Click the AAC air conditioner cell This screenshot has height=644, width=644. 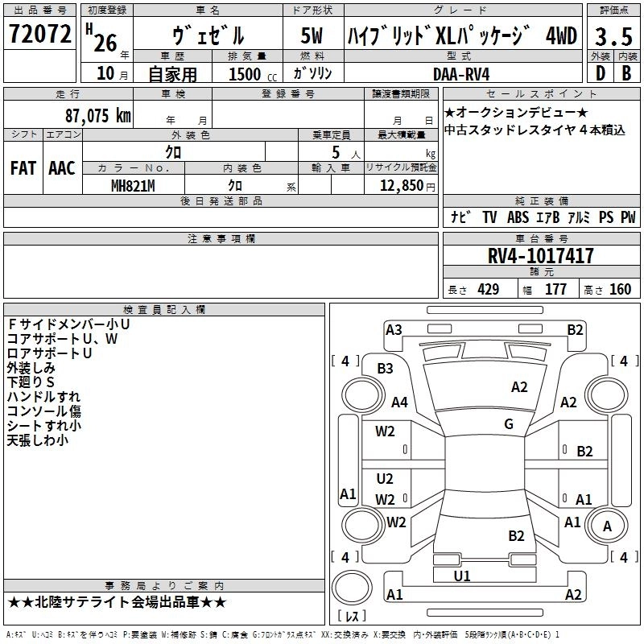62,168
